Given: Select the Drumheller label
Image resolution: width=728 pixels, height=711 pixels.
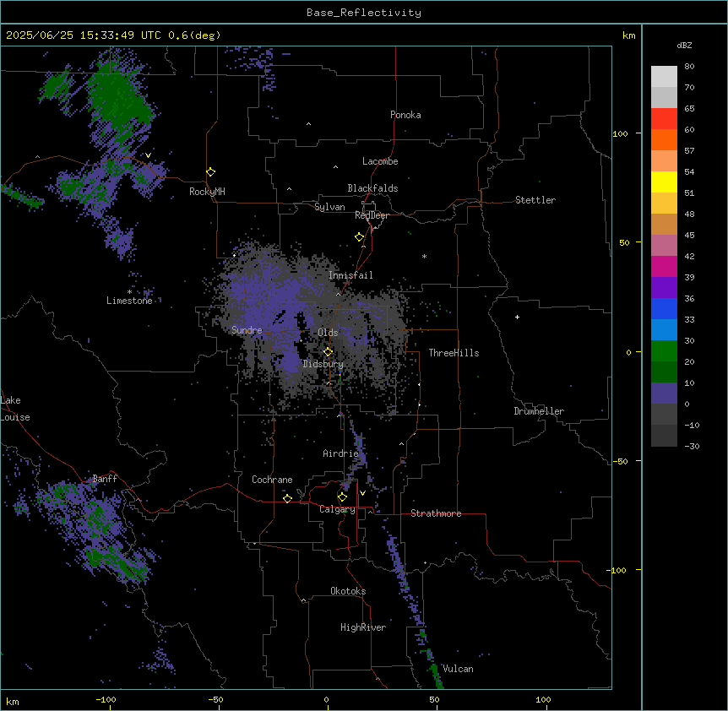Looking at the screenshot, I should coord(539,411).
